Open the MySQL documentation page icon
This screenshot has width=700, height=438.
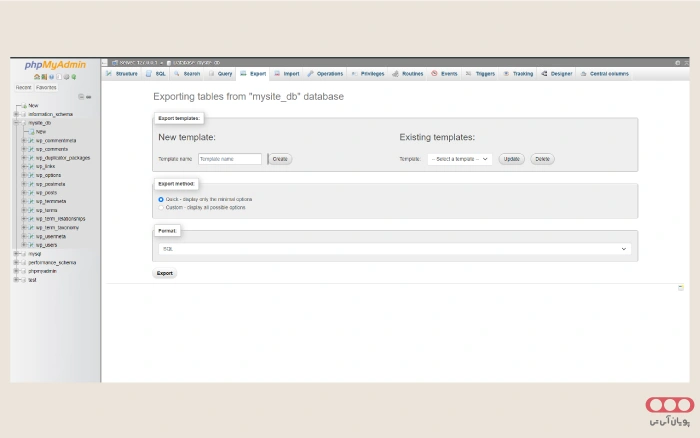click(x=58, y=77)
